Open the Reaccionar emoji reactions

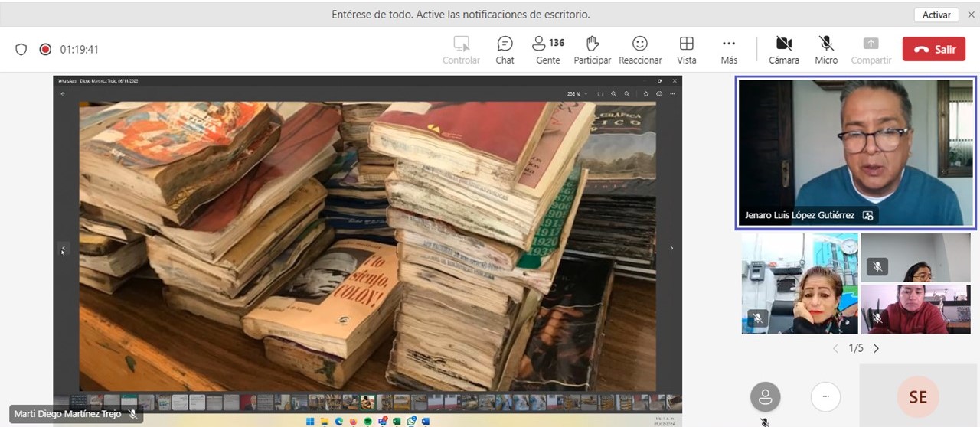[639, 50]
